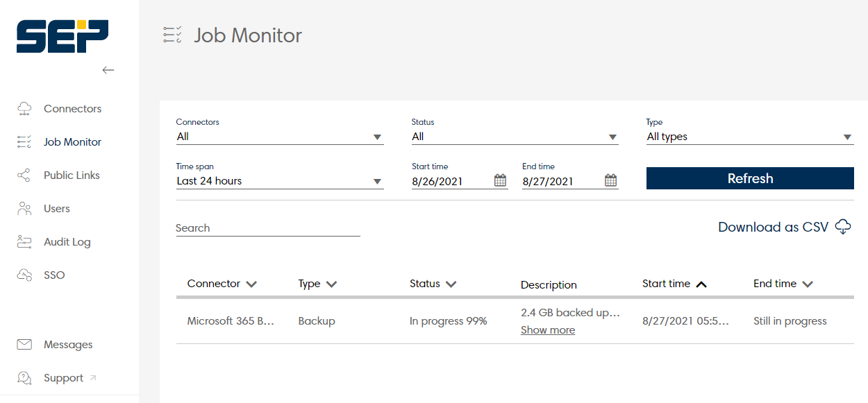This screenshot has width=868, height=403.
Task: Expand the Type filter set to All types
Action: pyautogui.click(x=750, y=137)
